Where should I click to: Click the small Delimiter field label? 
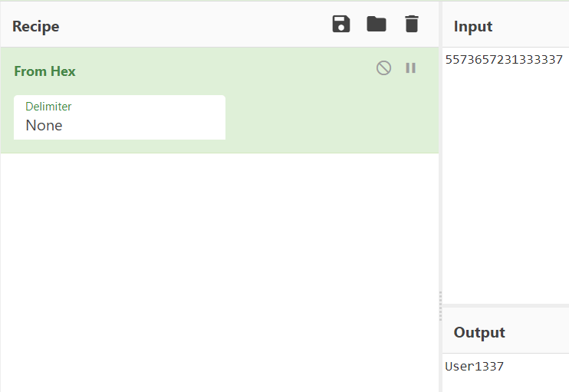(x=48, y=107)
